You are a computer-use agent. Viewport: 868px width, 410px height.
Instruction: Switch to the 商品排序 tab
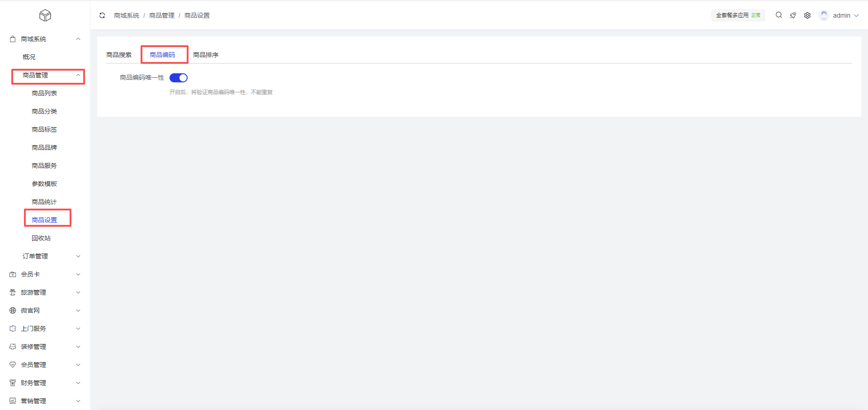point(206,55)
